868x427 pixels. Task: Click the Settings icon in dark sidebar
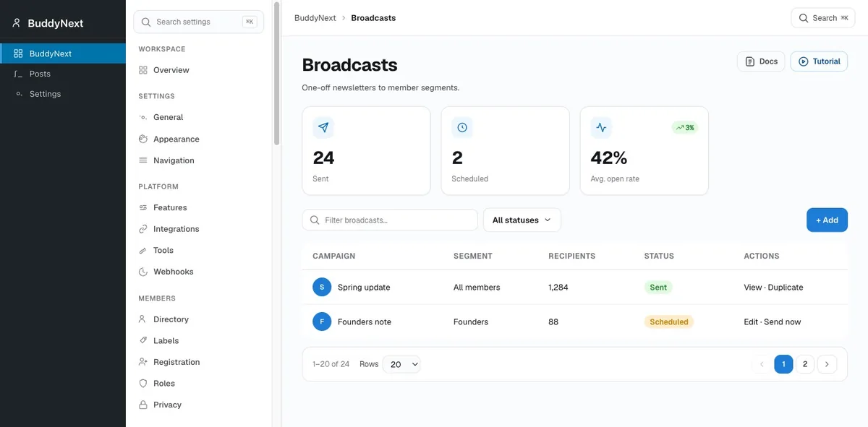[18, 94]
